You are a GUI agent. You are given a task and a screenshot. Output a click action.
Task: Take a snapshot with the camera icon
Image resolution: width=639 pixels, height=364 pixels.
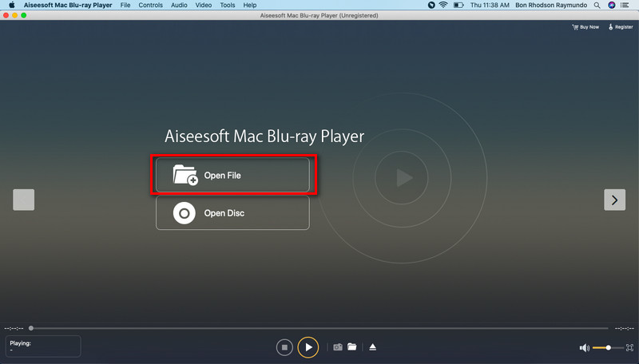338,347
